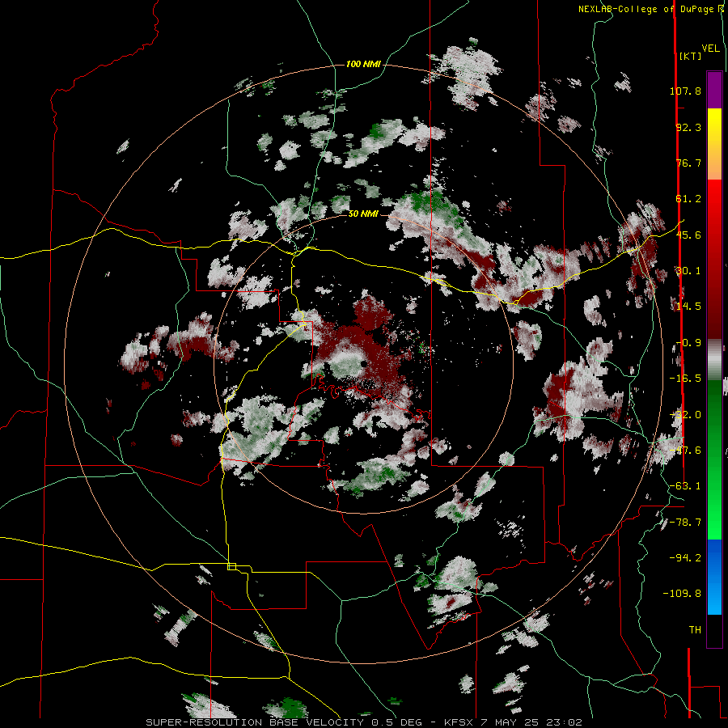Select the -109.8 value on the velocity scale

[682, 594]
